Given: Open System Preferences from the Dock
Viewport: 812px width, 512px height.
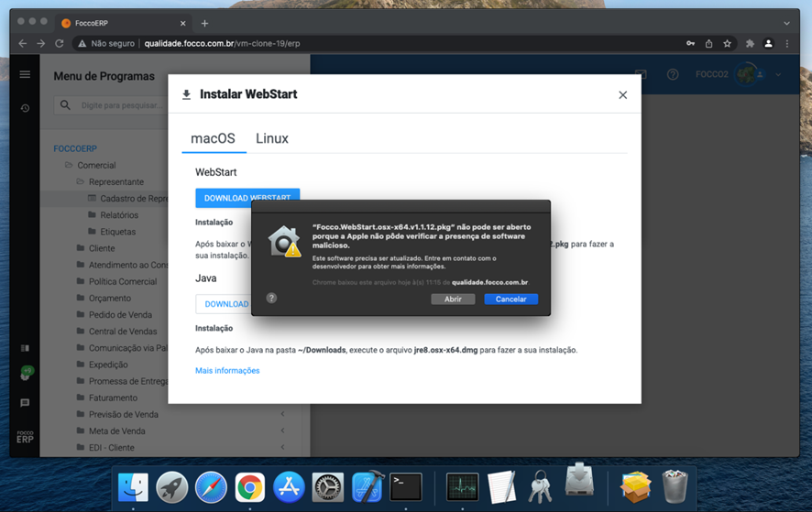Looking at the screenshot, I should click(x=327, y=487).
